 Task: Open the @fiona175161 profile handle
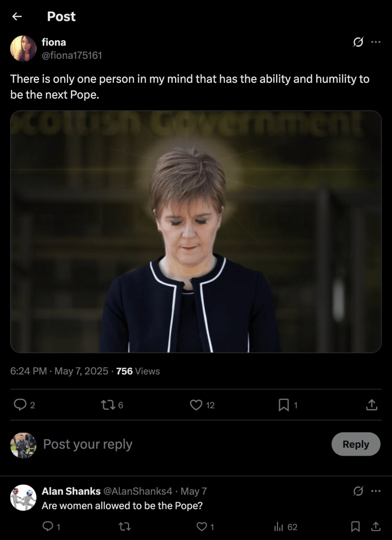72,55
